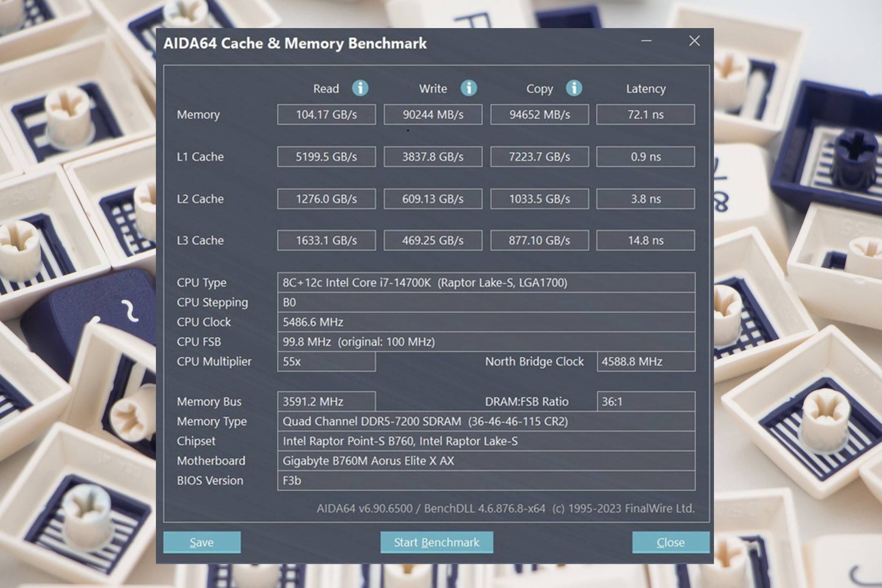Select L2 Cache latency 3.8 ns
882x588 pixels.
click(645, 198)
